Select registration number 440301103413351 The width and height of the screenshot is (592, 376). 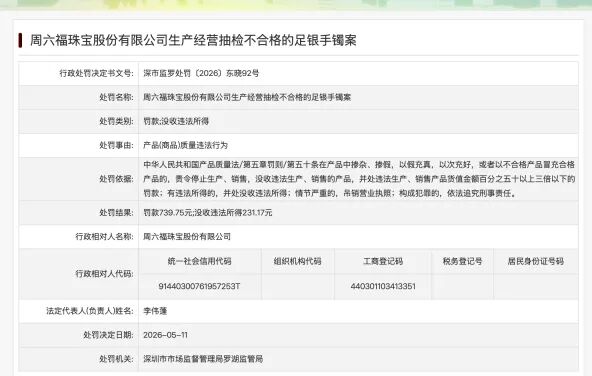(x=383, y=286)
